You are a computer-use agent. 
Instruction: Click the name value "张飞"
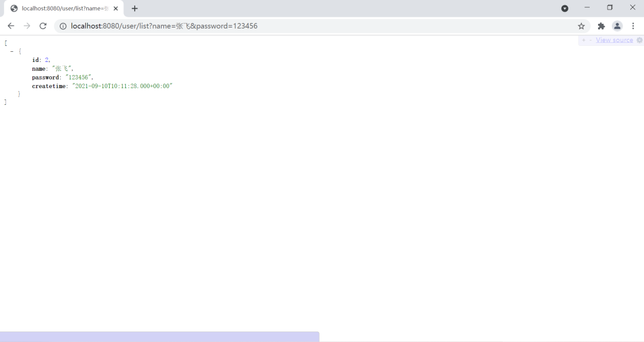click(x=61, y=69)
